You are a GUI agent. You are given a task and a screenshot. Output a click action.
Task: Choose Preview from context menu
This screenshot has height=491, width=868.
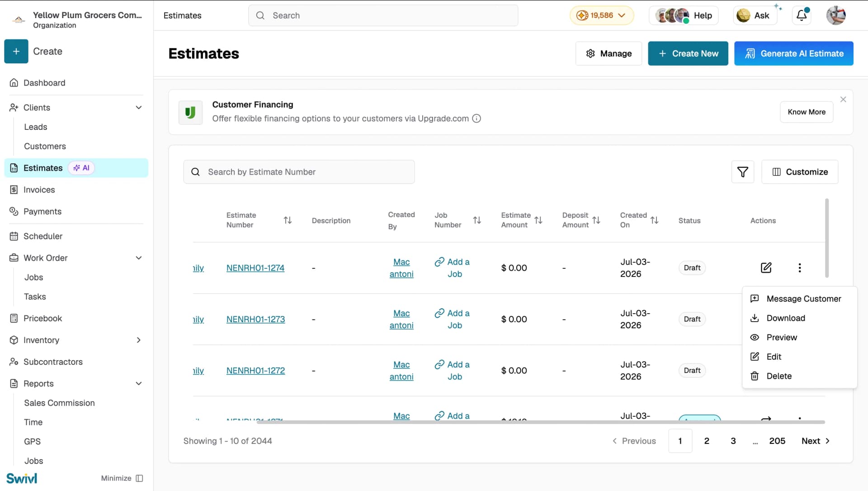coord(799,337)
